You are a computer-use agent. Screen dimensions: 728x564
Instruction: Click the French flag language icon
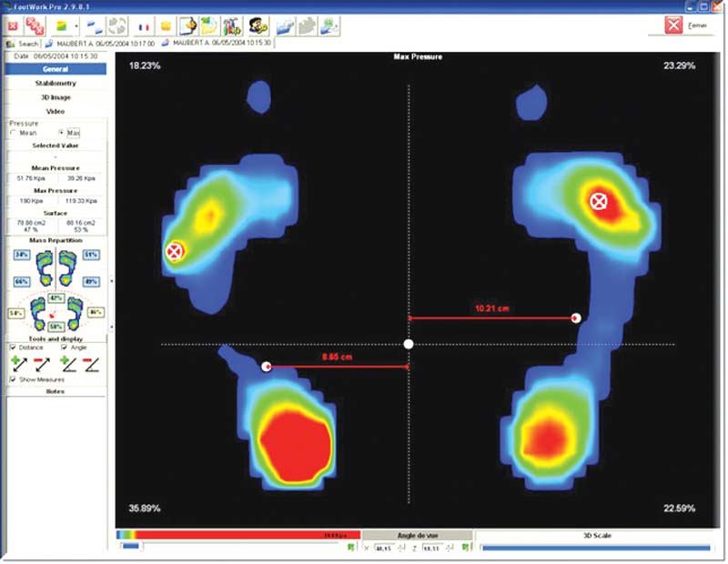tap(143, 26)
